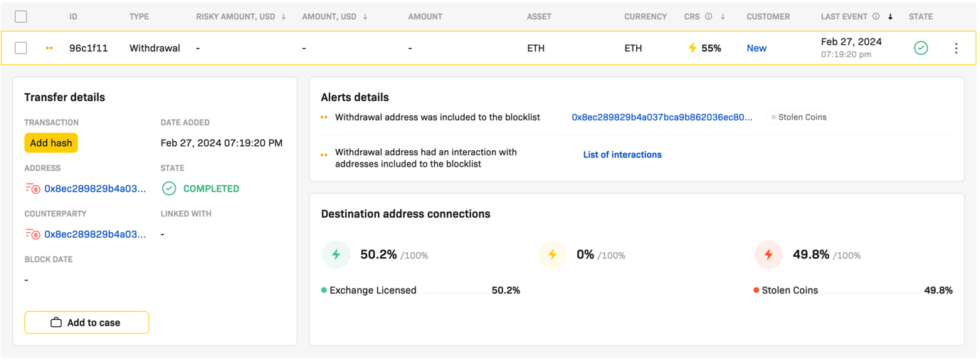Open the three-dot row actions menu
This screenshot has width=980, height=359.
[x=956, y=48]
